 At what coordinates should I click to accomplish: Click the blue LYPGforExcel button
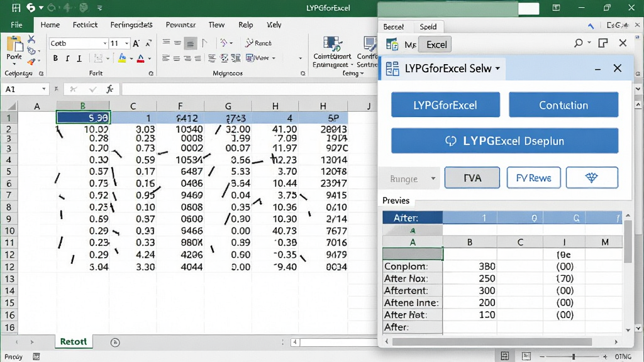pyautogui.click(x=445, y=105)
